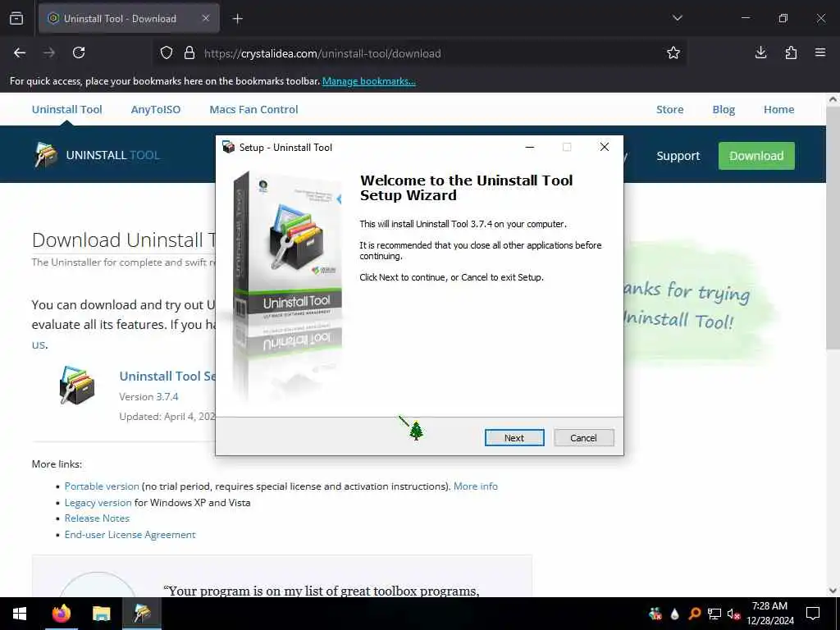Click the Manage bookmarks link
840x630 pixels.
[368, 81]
